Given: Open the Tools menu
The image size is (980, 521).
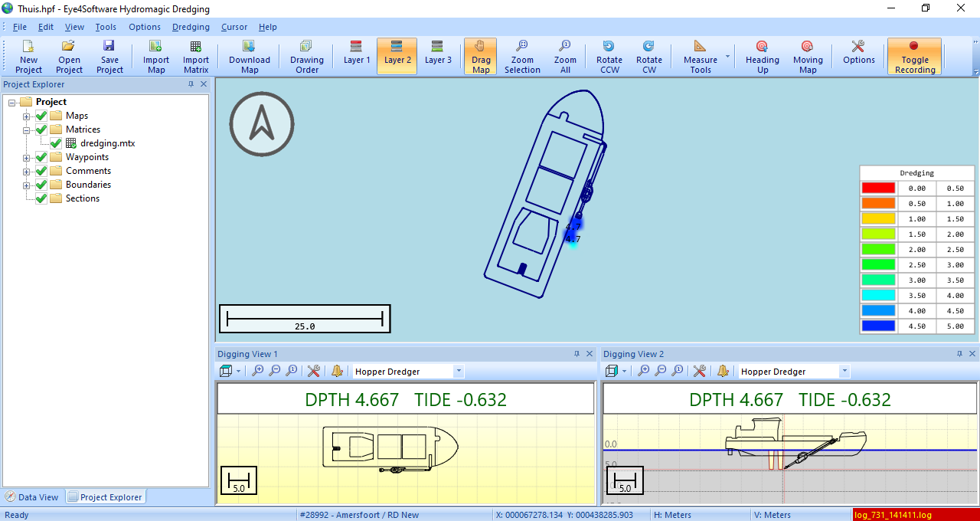Looking at the screenshot, I should pos(106,27).
